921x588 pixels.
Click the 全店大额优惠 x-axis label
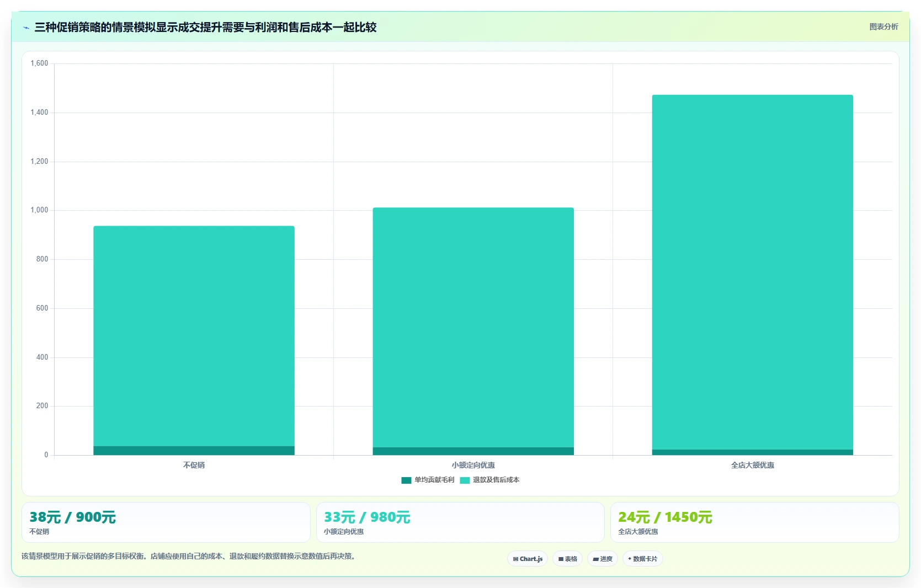[752, 465]
